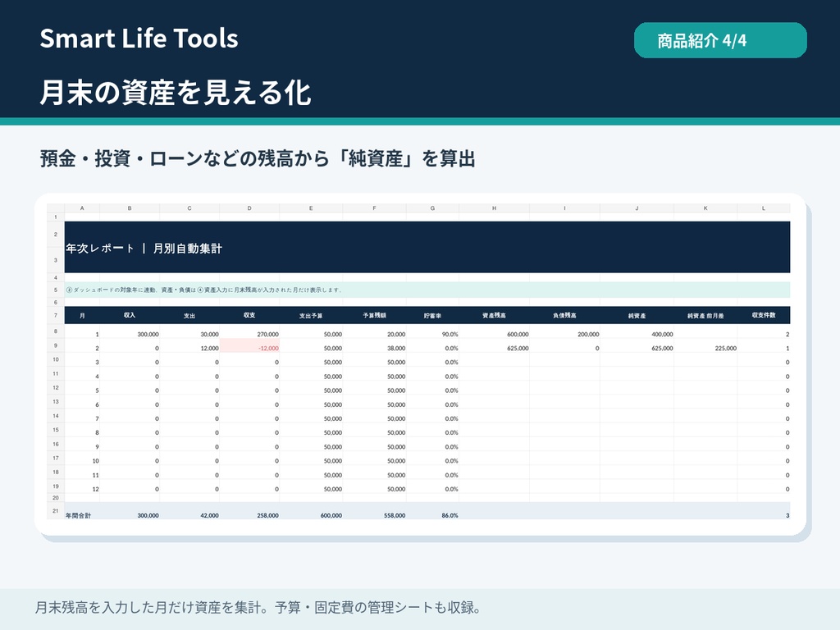
Task: Click the 年次レポート | 月別自動集計 title cell
Action: (x=427, y=248)
